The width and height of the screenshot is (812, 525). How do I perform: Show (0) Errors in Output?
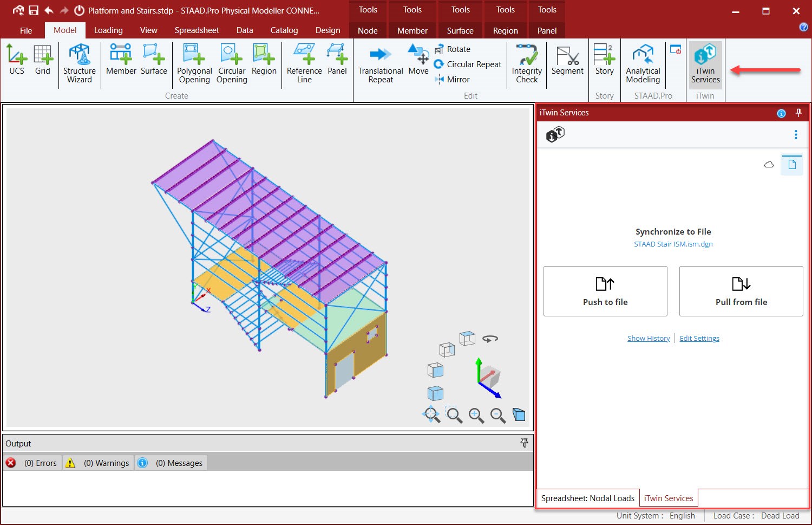[x=32, y=463]
